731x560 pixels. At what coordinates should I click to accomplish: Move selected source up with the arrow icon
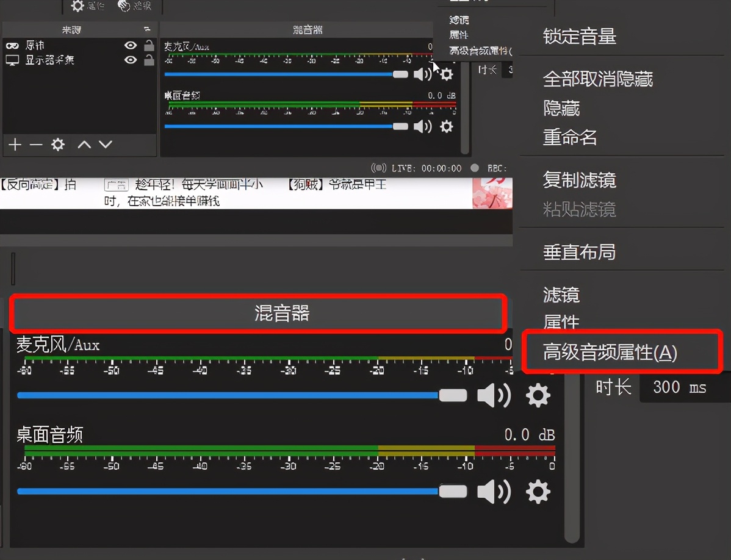[85, 145]
